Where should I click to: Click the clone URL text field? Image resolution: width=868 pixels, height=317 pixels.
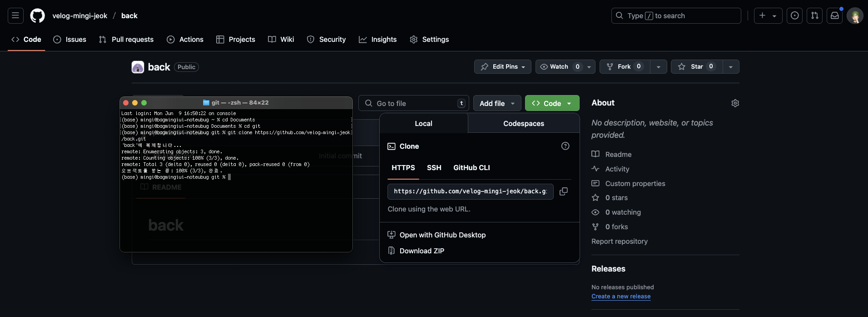tap(471, 191)
